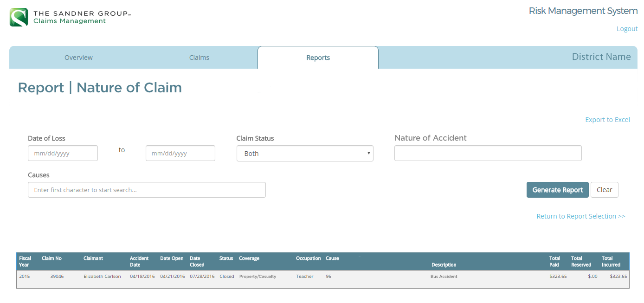
Task: Click the Date of Loss start date field
Action: [x=63, y=153]
